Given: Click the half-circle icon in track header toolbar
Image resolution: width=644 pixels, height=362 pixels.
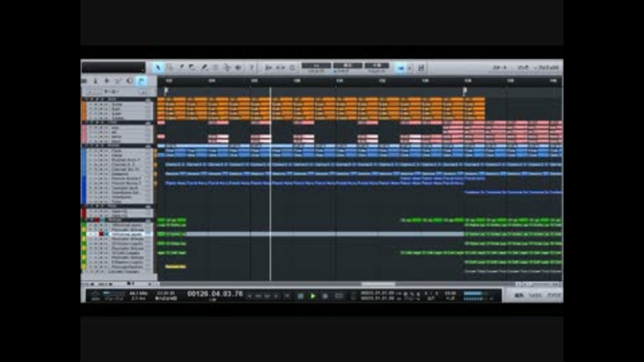Looking at the screenshot, I should (129, 81).
